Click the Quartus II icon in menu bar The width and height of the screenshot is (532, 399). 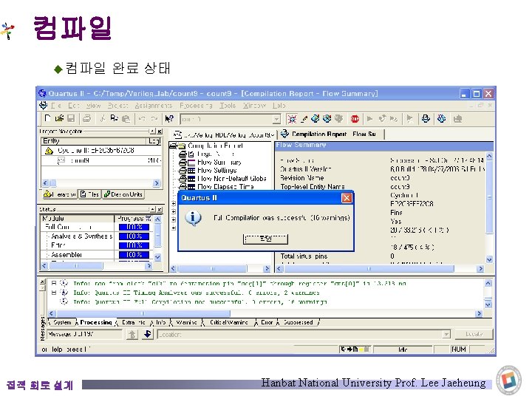(x=43, y=105)
